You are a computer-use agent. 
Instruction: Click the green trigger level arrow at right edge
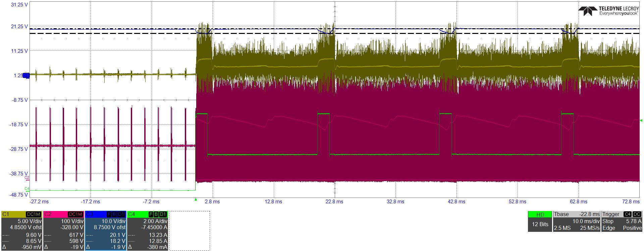coord(641,120)
